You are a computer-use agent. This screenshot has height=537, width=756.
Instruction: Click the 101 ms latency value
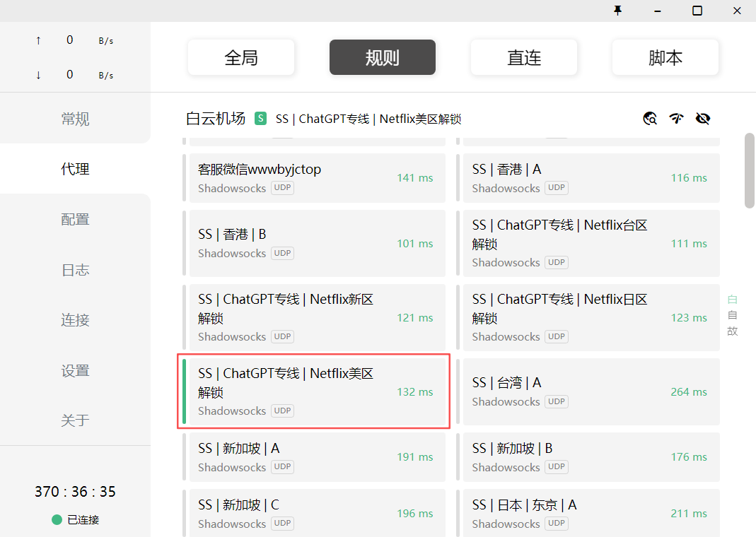[x=414, y=243]
